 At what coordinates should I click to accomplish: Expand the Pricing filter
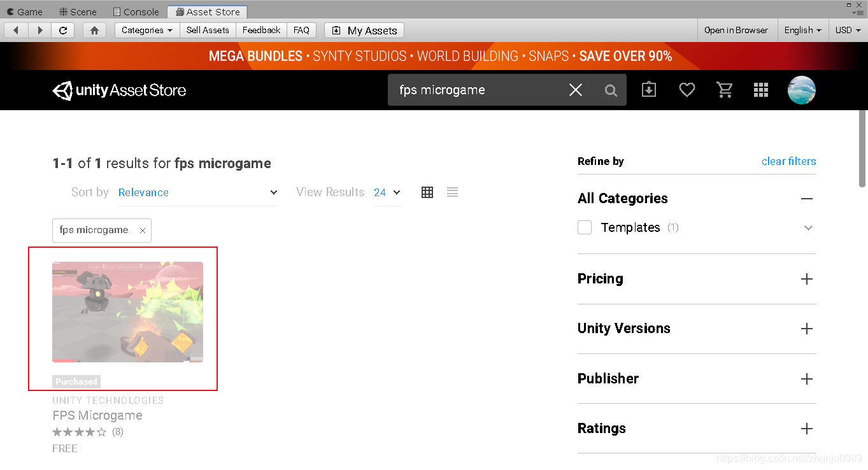(807, 279)
